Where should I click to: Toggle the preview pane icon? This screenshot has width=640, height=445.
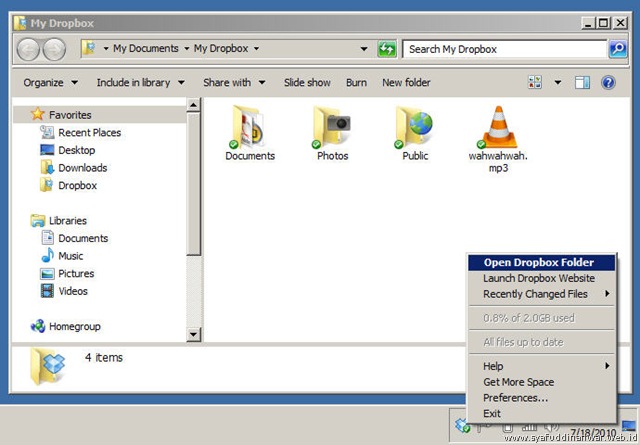[582, 82]
